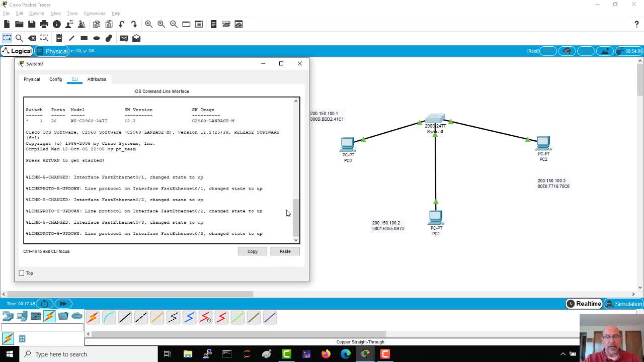Select the Multiuser Connection cloud category
The height and width of the screenshot is (362, 644).
pyautogui.click(x=77, y=316)
